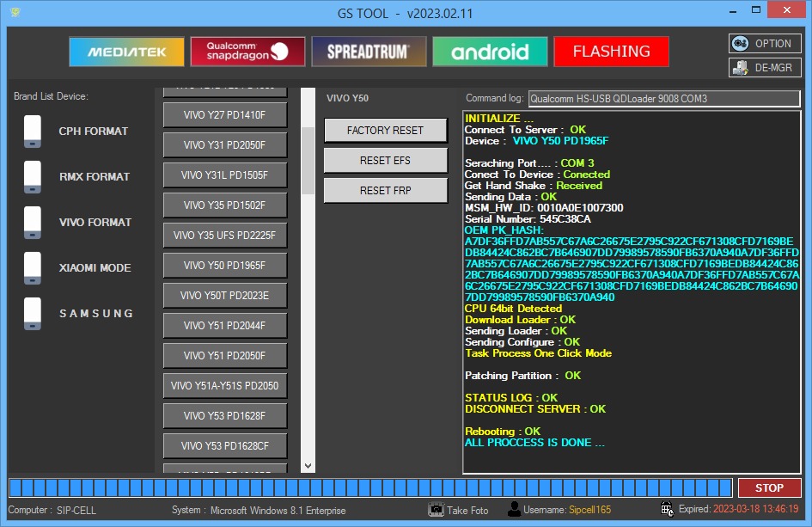Select RMX FORMAT brand label
Image resolution: width=812 pixels, height=527 pixels.
[x=95, y=177]
